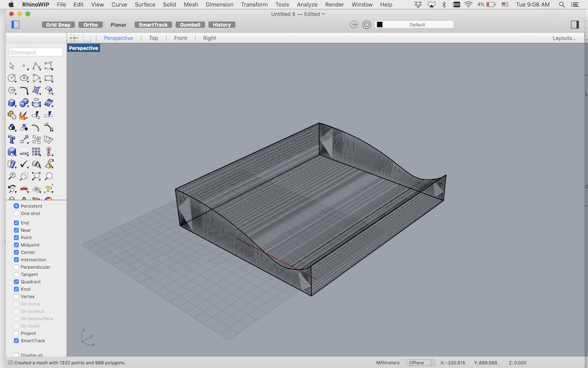Click the Check objects checkmark icon
The height and width of the screenshot is (368, 588).
click(x=24, y=164)
